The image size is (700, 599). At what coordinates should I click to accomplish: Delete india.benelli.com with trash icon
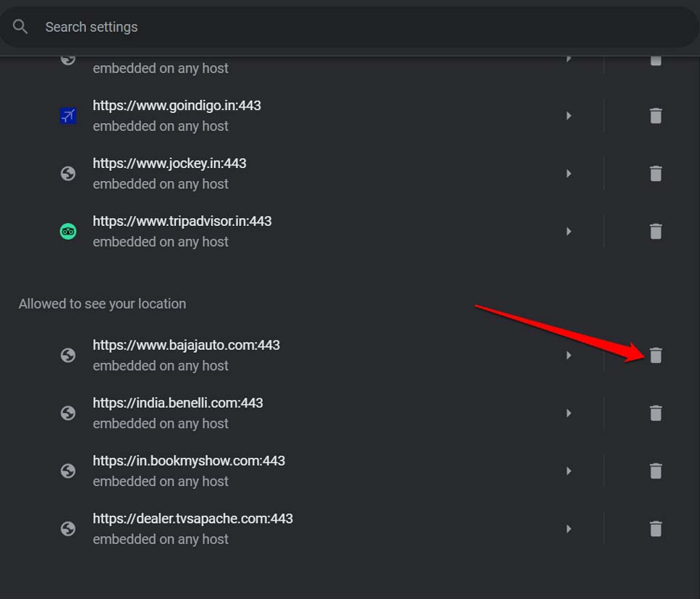tap(655, 413)
